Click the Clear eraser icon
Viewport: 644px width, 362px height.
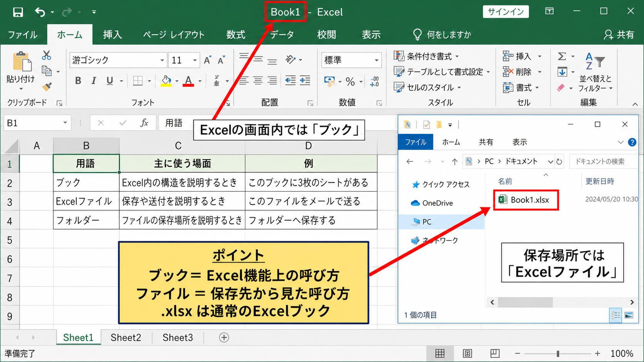pyautogui.click(x=561, y=88)
